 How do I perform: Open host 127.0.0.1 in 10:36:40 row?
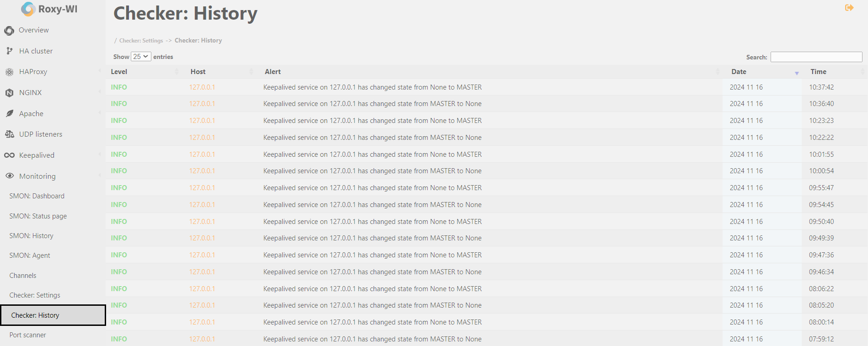[202, 104]
